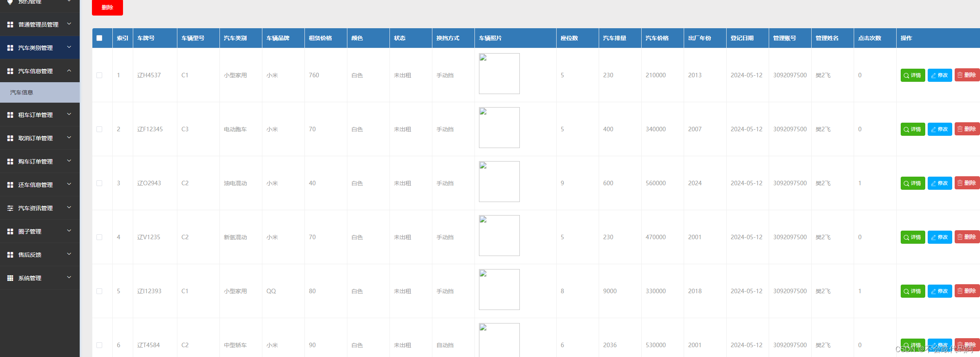The height and width of the screenshot is (357, 980).
Task: Click the grid icon beside 汽车类别管理
Action: 10,48
